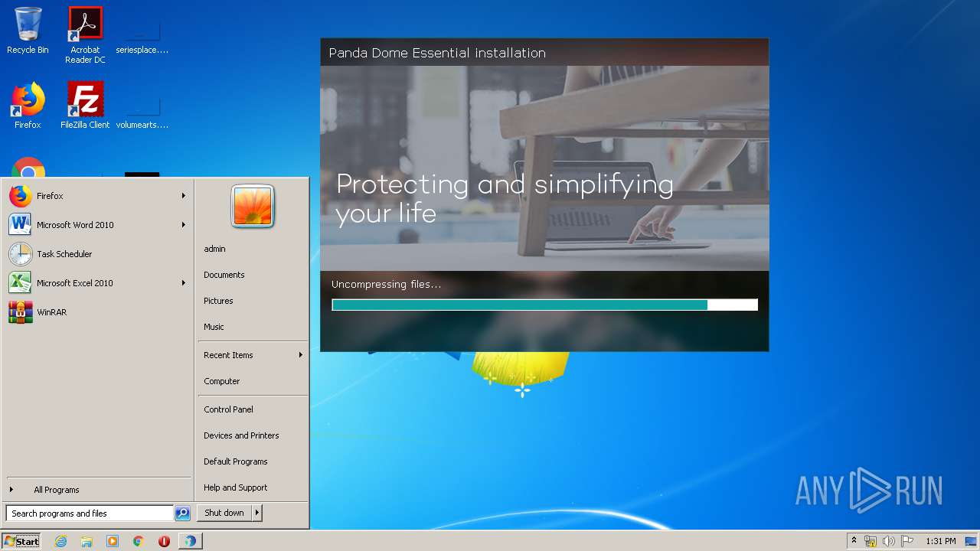
Task: Click 'Protecting and simplifying your life' text
Action: tap(505, 198)
